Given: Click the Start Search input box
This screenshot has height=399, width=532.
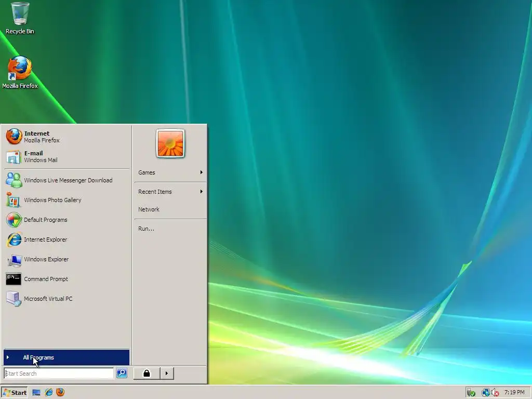Looking at the screenshot, I should 59,373.
